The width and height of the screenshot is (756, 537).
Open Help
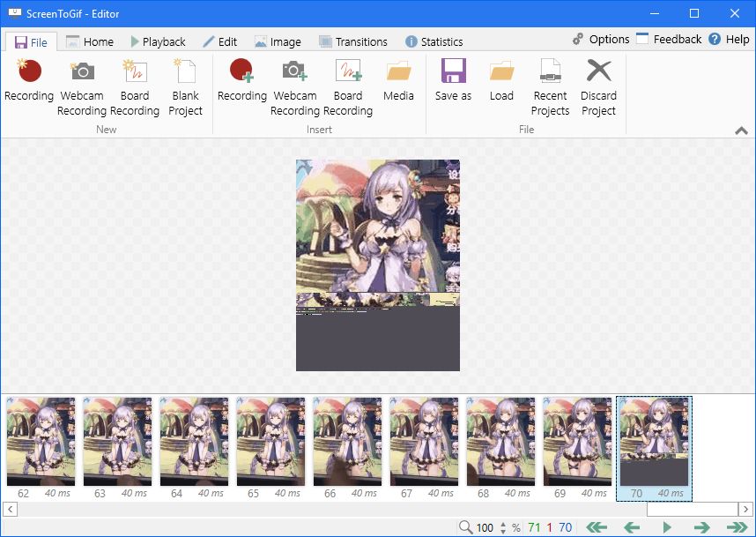pos(729,39)
